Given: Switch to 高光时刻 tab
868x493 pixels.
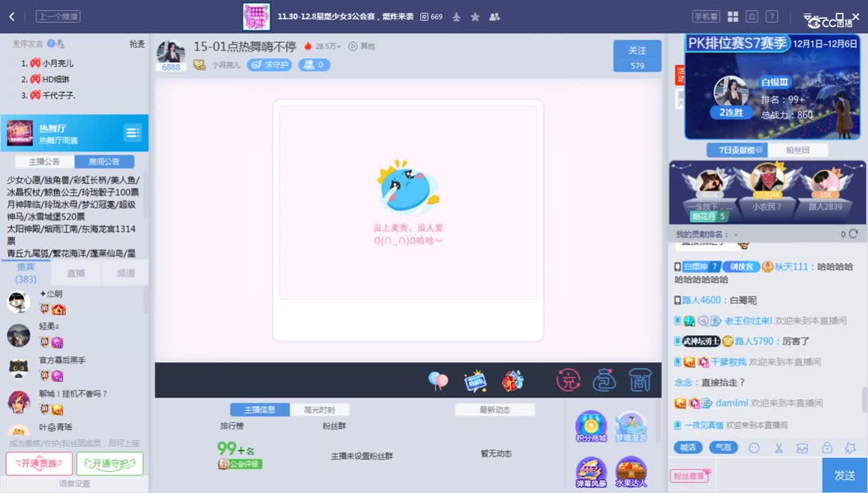Looking at the screenshot, I should (319, 409).
